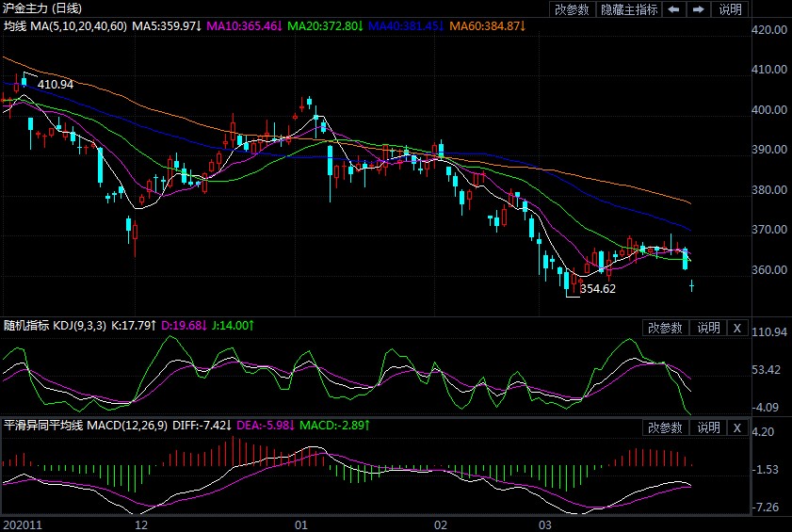Click the 354.62 low price annotation
This screenshot has width=792, height=532.
[598, 288]
